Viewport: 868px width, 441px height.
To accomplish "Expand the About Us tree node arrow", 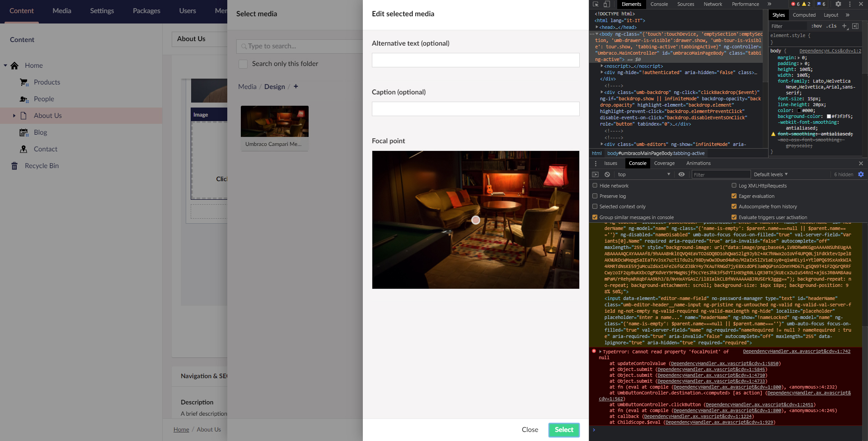I will [14, 116].
